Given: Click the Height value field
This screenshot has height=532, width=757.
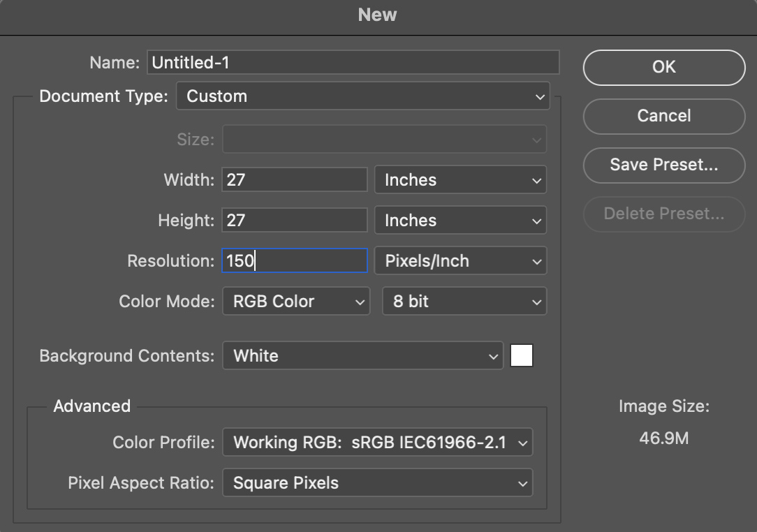Looking at the screenshot, I should [x=295, y=221].
